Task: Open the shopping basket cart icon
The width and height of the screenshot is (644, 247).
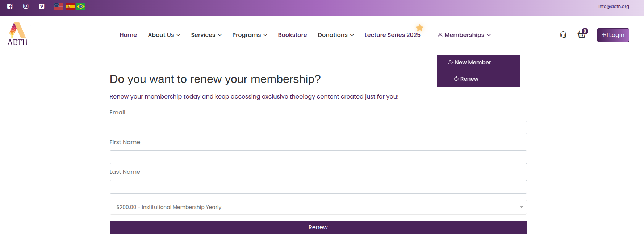Action: (x=582, y=35)
